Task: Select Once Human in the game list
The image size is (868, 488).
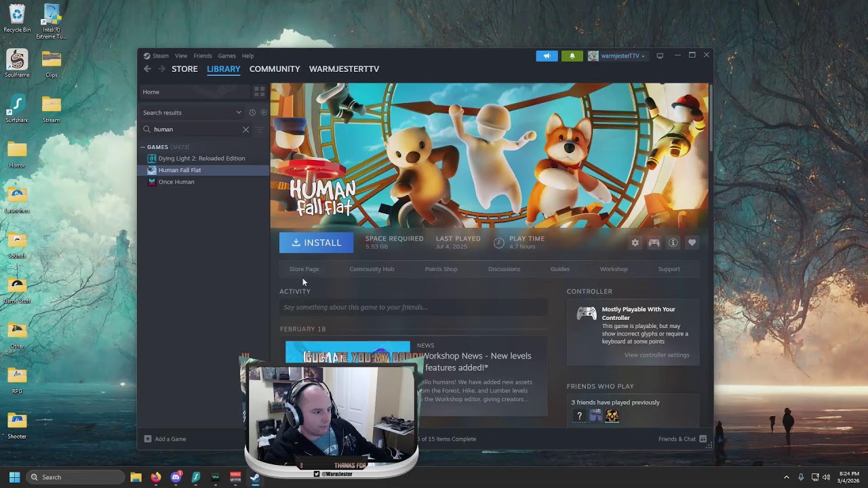Action: coord(176,182)
